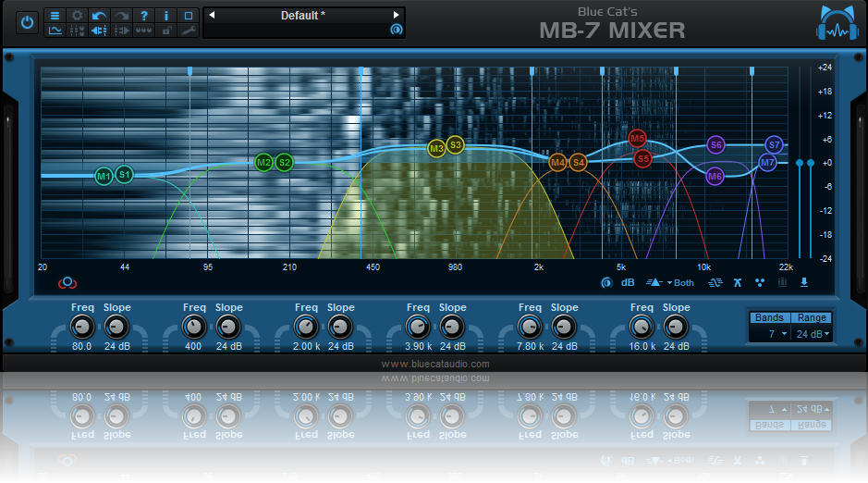Toggle the plug-in power bypass button
The image size is (868, 483).
tap(27, 22)
